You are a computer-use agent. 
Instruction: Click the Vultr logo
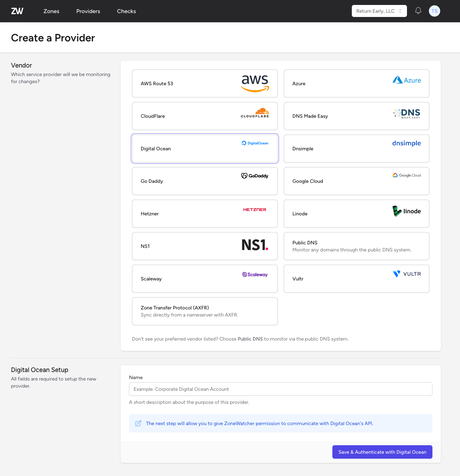[x=407, y=274]
